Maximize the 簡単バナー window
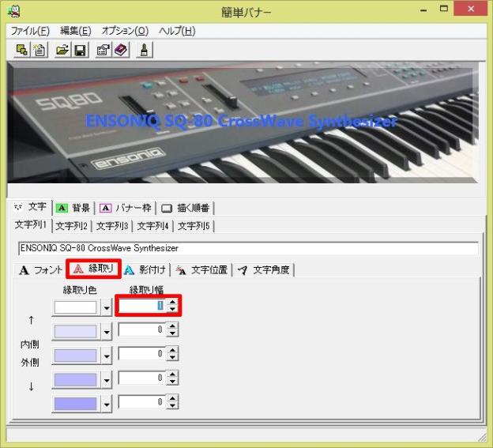The height and width of the screenshot is (448, 493). [444, 9]
